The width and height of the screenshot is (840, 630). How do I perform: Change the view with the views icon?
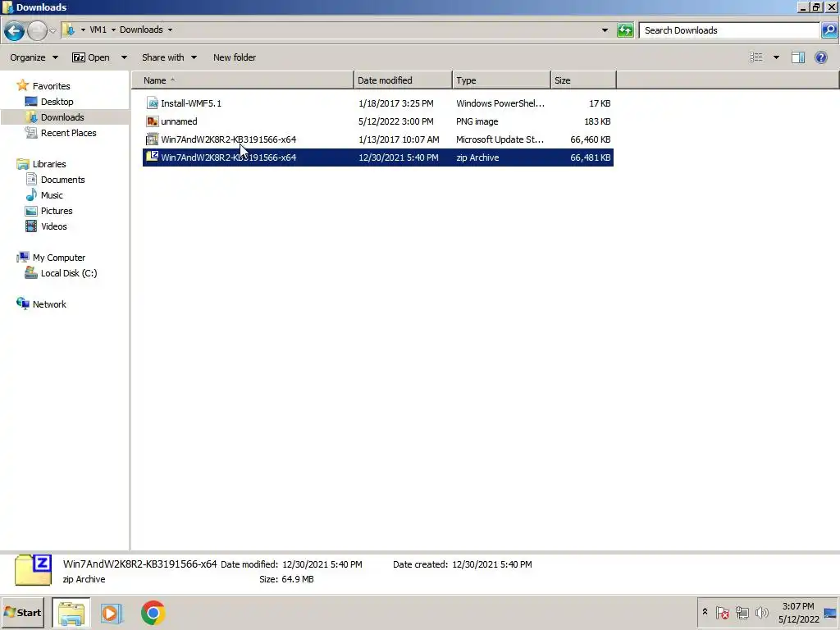(756, 57)
